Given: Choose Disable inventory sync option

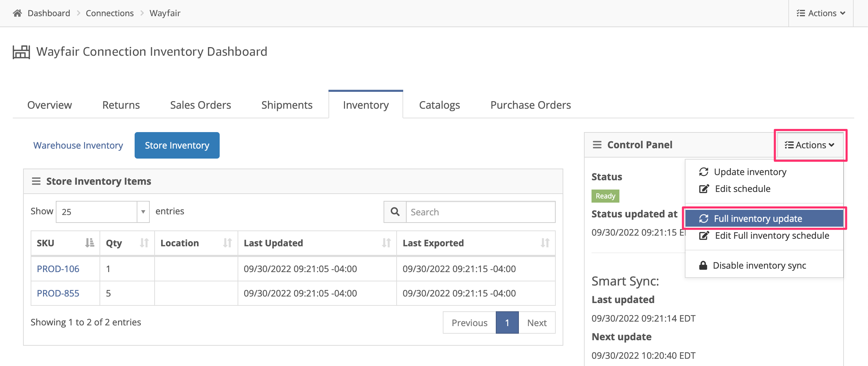Looking at the screenshot, I should 759,266.
